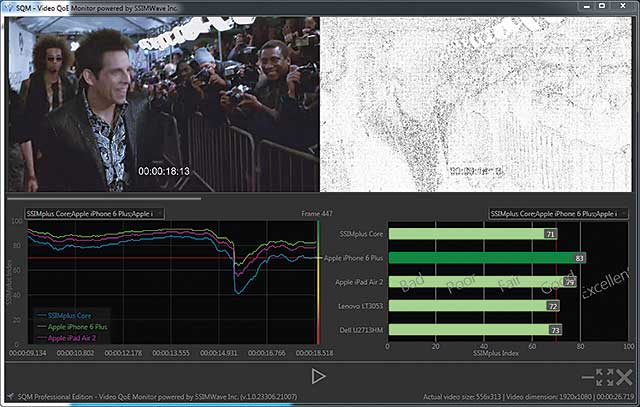Open the metric selector dropdown above line chart
The image size is (640, 407).
[x=95, y=214]
